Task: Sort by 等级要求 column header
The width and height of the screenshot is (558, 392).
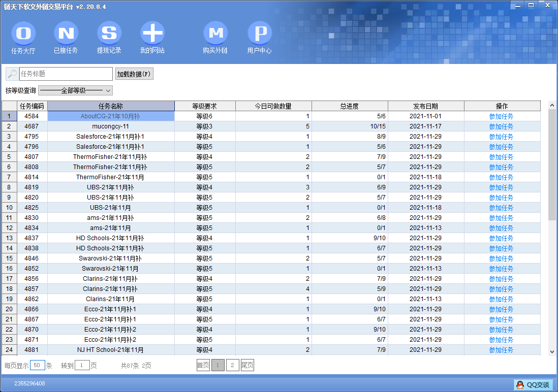Action: tap(205, 106)
